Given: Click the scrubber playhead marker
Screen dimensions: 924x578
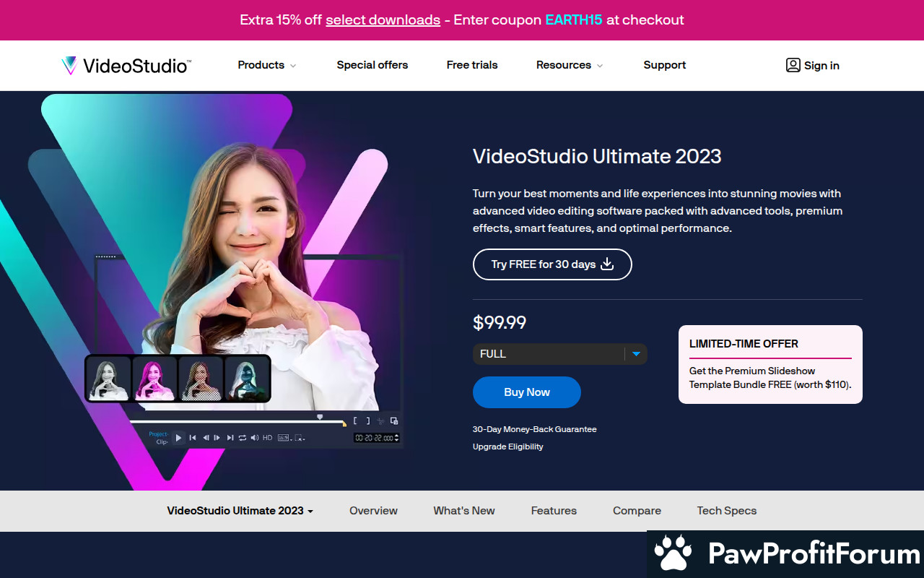Looking at the screenshot, I should (x=320, y=417).
